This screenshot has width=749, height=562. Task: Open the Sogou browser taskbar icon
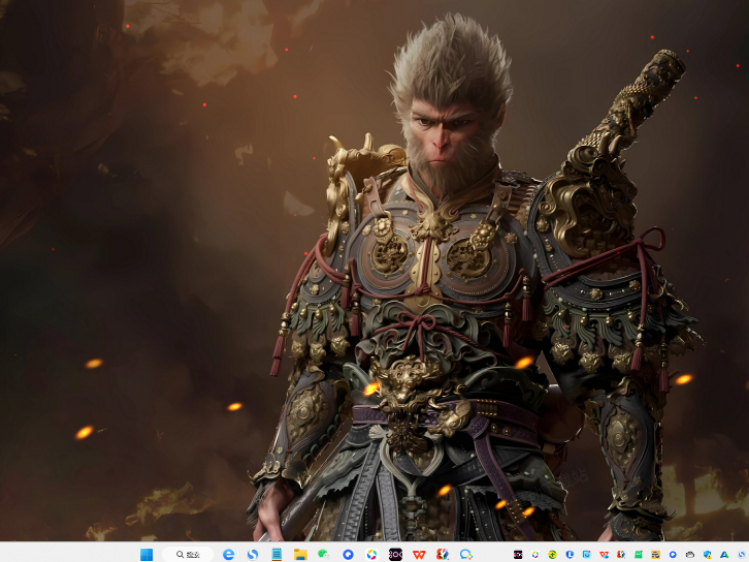[x=253, y=554]
